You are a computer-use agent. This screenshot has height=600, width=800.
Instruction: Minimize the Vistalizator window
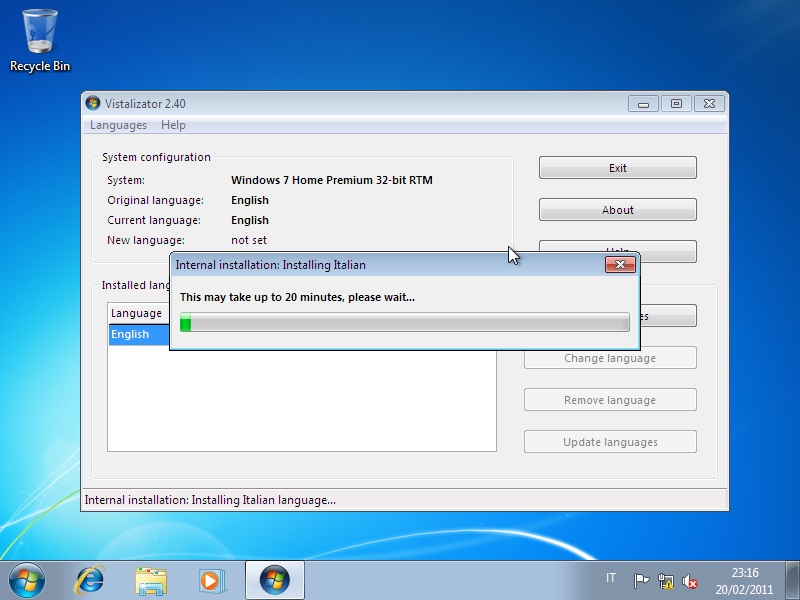pos(643,104)
